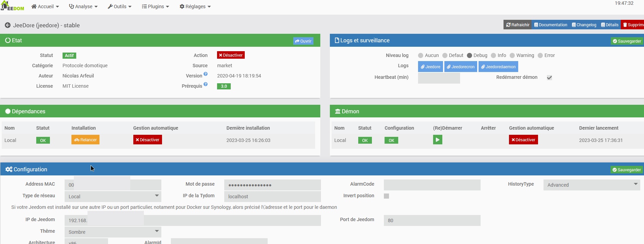Click the IP de Jeedom field

193,220
